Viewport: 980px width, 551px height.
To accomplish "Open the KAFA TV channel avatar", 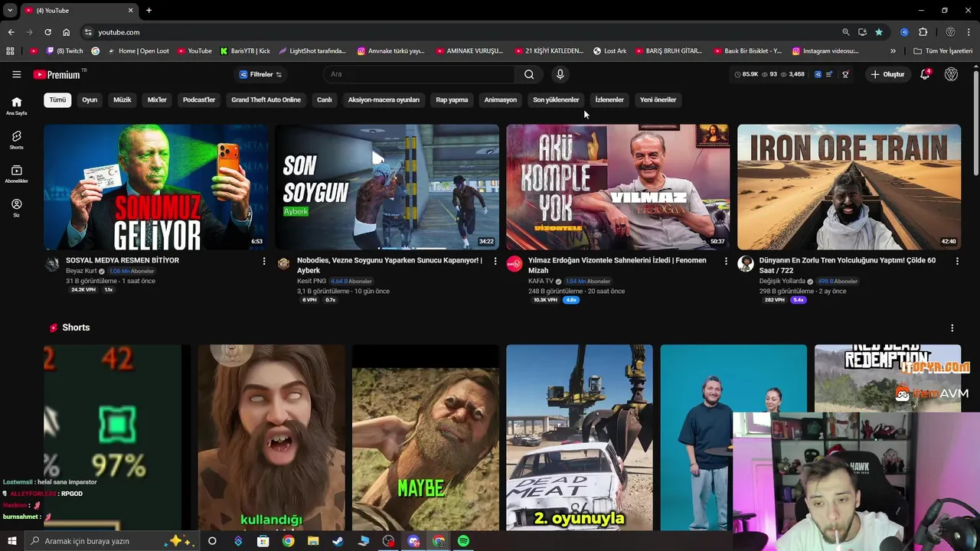I will click(x=514, y=264).
